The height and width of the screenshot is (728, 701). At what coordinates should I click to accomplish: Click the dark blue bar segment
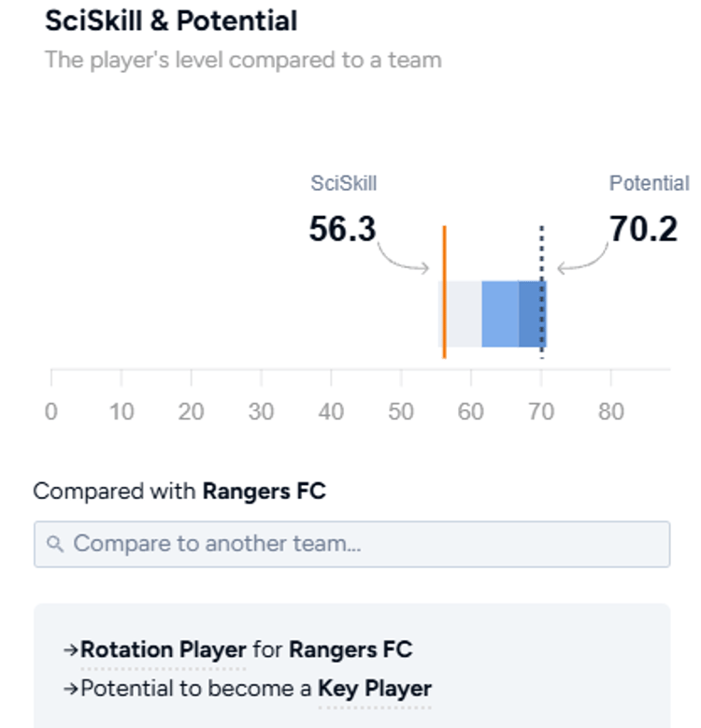coord(529,314)
